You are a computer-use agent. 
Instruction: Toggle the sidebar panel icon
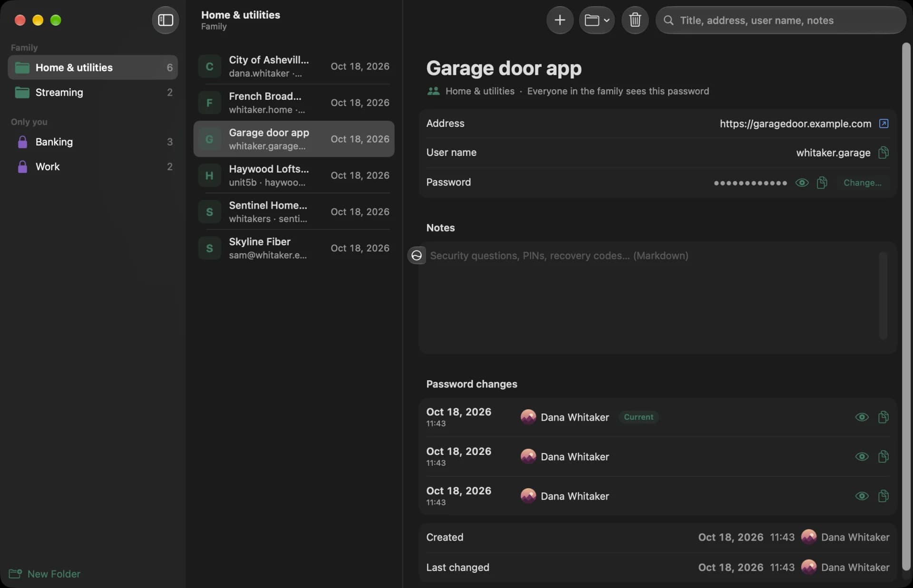pyautogui.click(x=165, y=20)
